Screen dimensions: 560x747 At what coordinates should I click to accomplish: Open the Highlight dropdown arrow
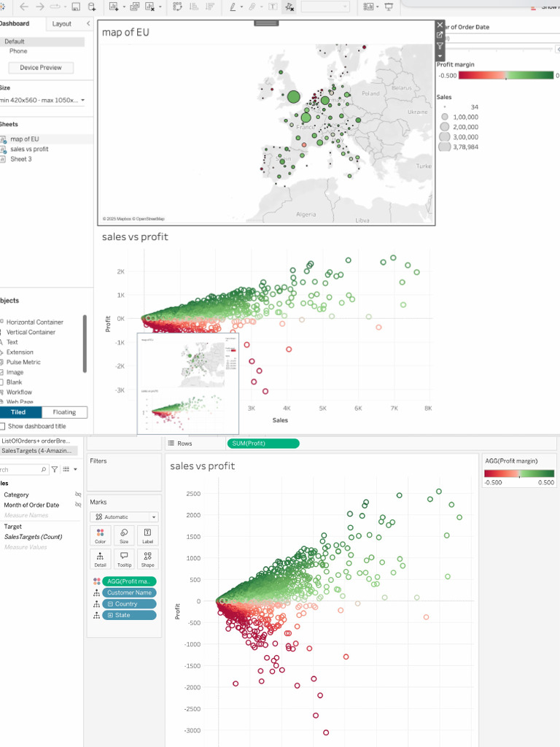click(x=241, y=7)
